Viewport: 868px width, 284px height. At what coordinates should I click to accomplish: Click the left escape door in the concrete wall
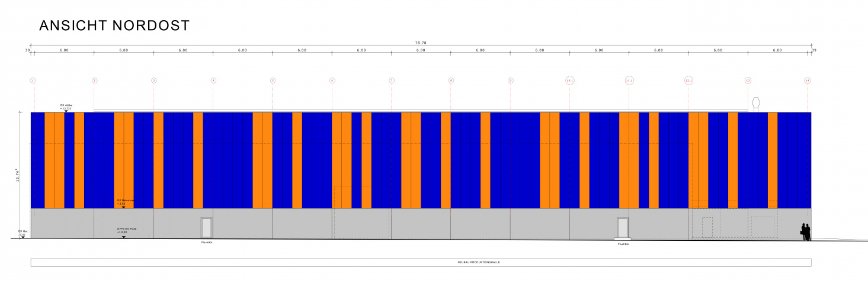(x=206, y=228)
